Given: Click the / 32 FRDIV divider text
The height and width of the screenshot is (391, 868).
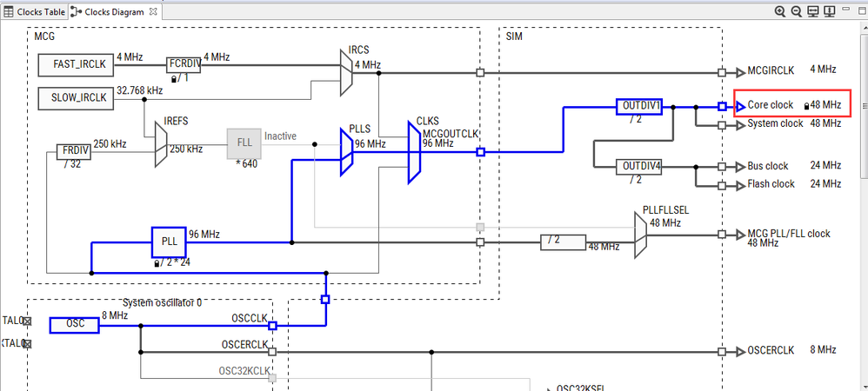Looking at the screenshot, I should pos(72,164).
